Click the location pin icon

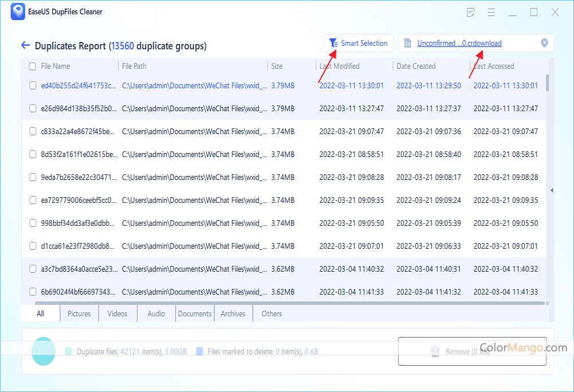click(x=544, y=43)
